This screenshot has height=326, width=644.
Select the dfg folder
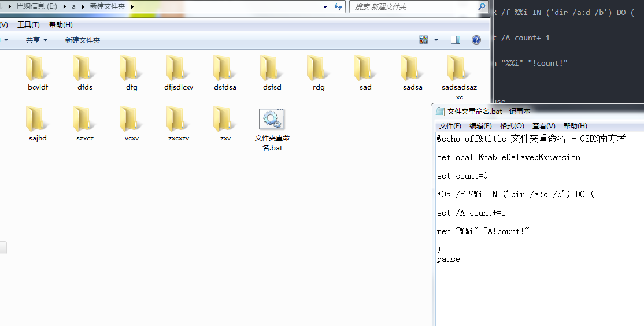point(131,68)
